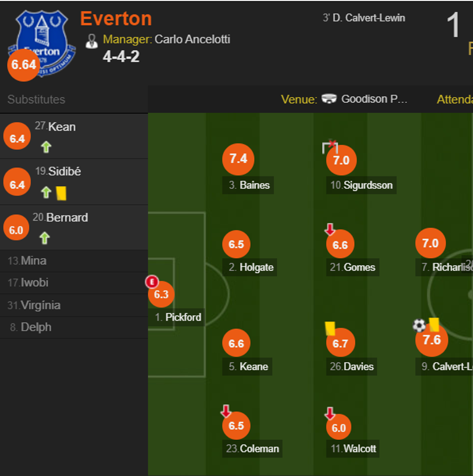
Task: Open the Everton team page heading
Action: point(116,18)
